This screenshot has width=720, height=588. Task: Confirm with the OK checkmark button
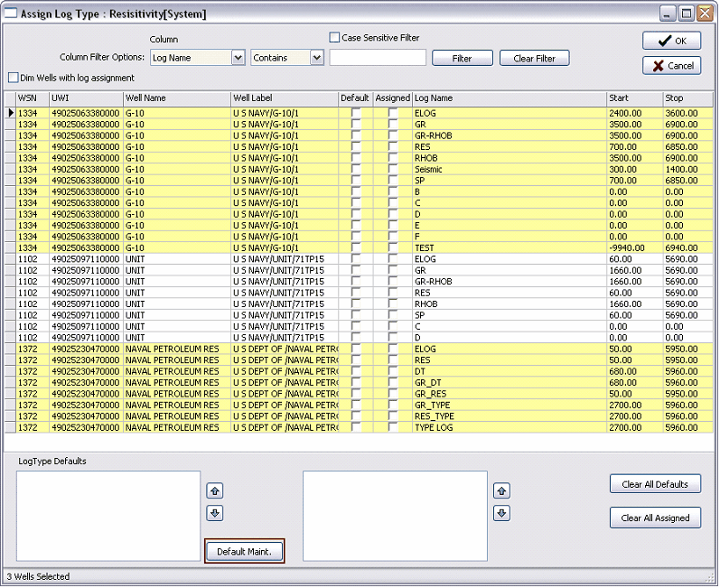point(671,41)
